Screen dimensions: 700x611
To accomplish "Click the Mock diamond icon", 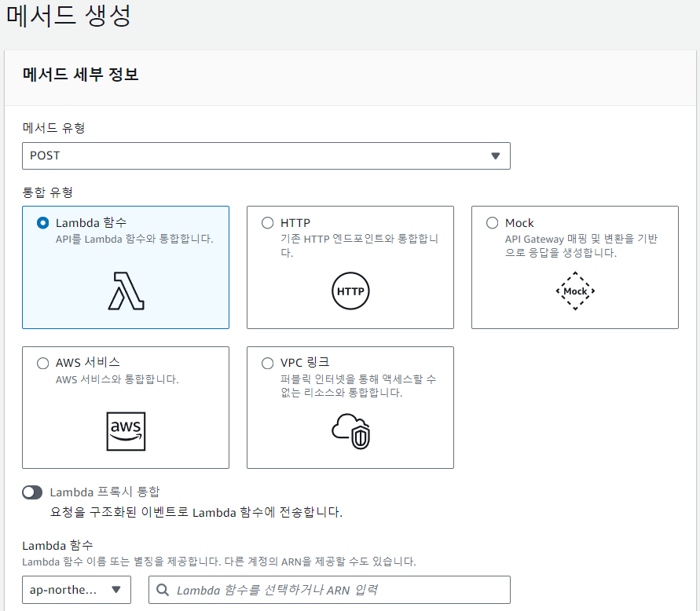I will click(x=575, y=291).
